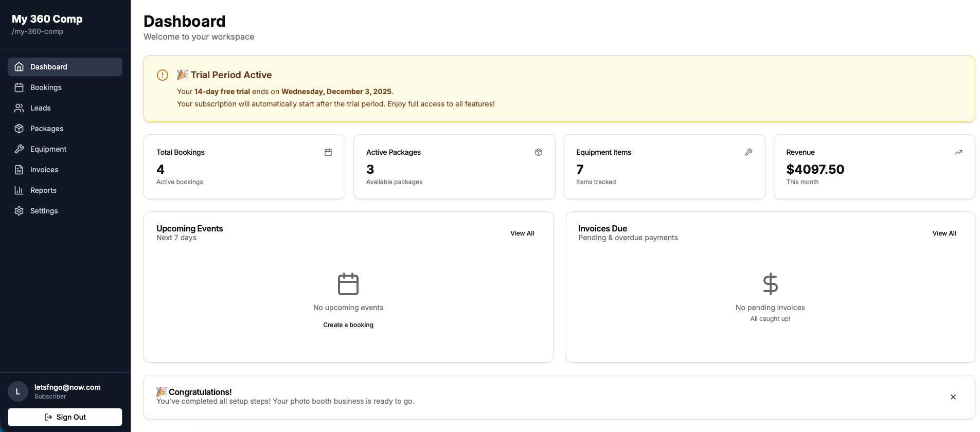This screenshot has height=432, width=980.
Task: Click the Settings gear icon in sidebar
Action: [x=19, y=211]
